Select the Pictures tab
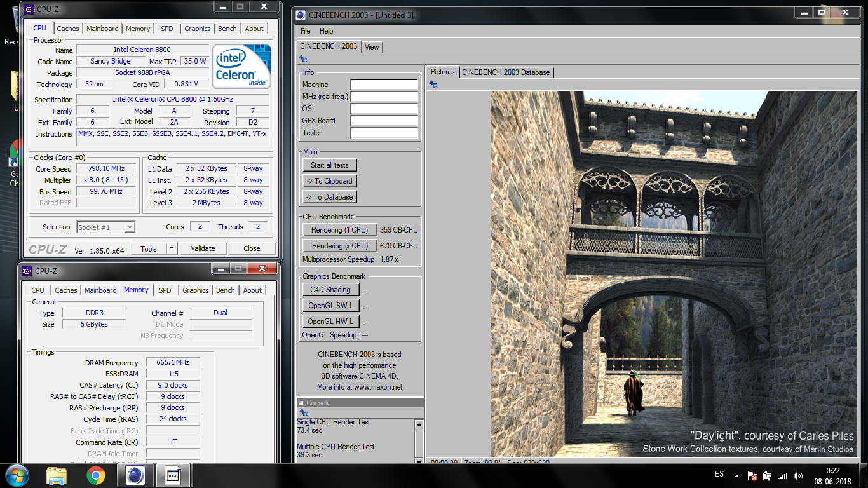 tap(443, 72)
